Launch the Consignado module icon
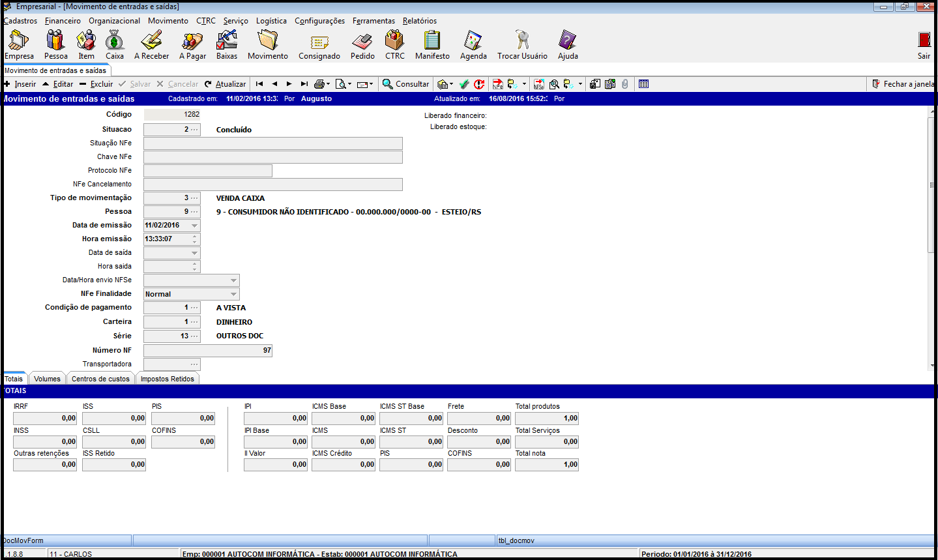Viewport: 938px width, 560px height. coord(319,45)
